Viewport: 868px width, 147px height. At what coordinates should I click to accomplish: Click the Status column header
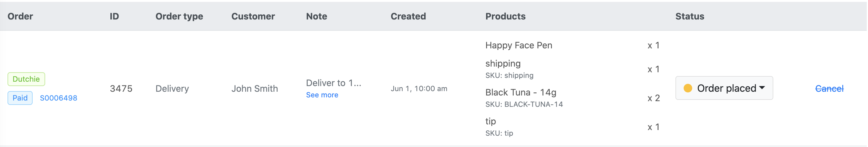pos(689,16)
